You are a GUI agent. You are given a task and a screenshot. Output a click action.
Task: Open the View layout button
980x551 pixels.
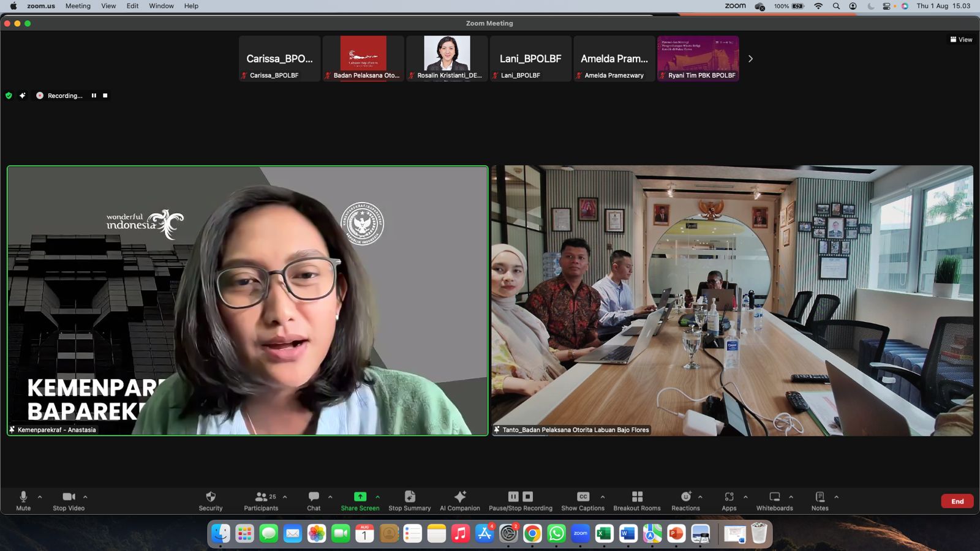[x=961, y=39]
